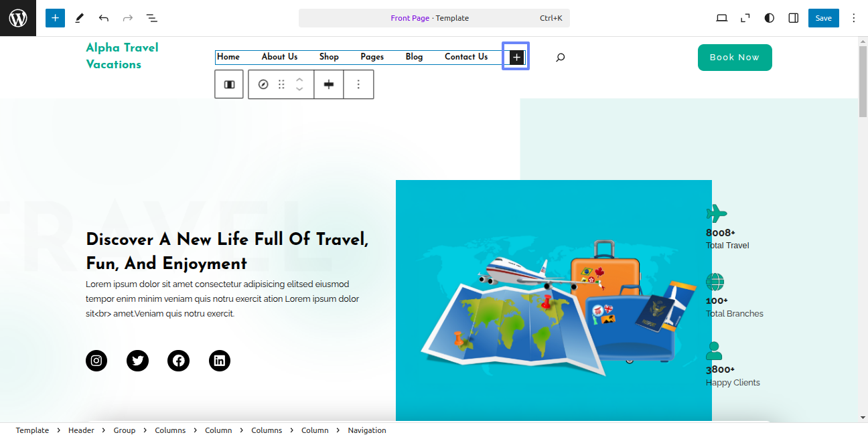
Task: Click the airplane icon above 8008+
Action: point(717,213)
